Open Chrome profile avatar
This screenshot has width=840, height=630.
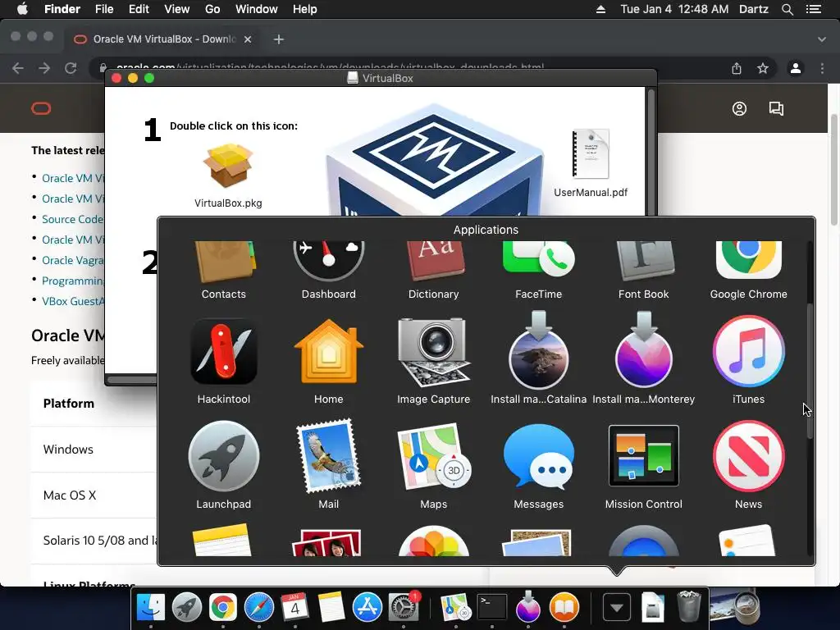coord(796,68)
